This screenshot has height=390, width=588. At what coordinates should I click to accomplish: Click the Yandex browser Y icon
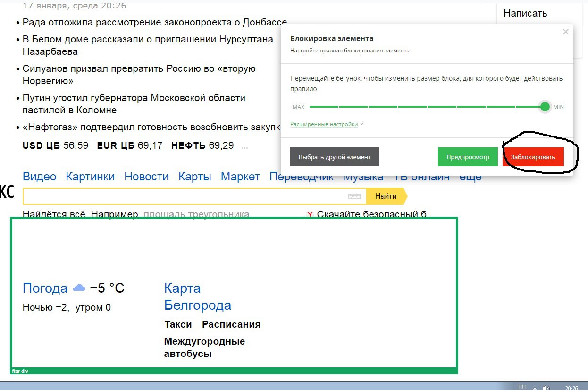[x=310, y=215]
